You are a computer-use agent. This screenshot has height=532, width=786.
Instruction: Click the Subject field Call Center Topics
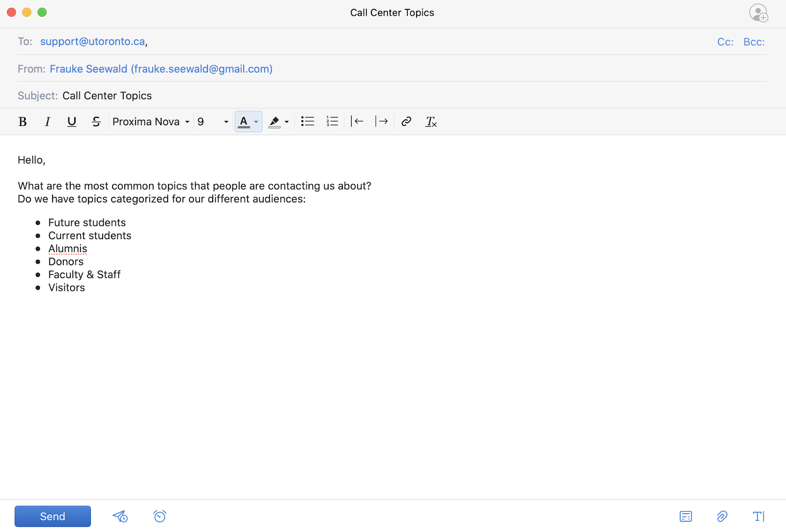tap(107, 96)
